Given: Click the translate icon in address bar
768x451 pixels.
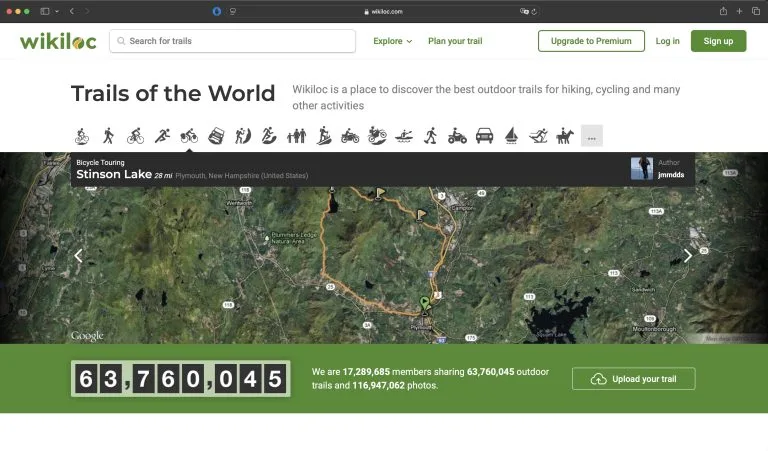Looking at the screenshot, I should pyautogui.click(x=524, y=12).
